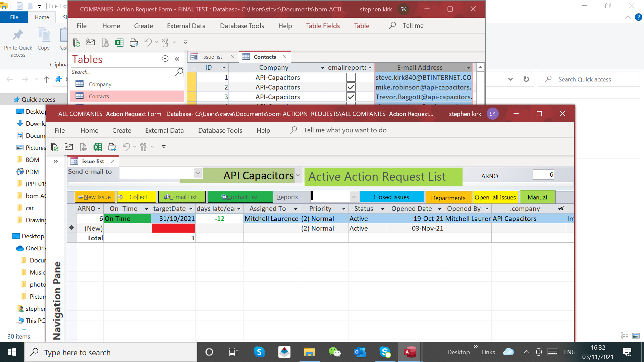Uncheck emailreports checkbox for contact ID 2
The height and width of the screenshot is (362, 644).
[351, 87]
